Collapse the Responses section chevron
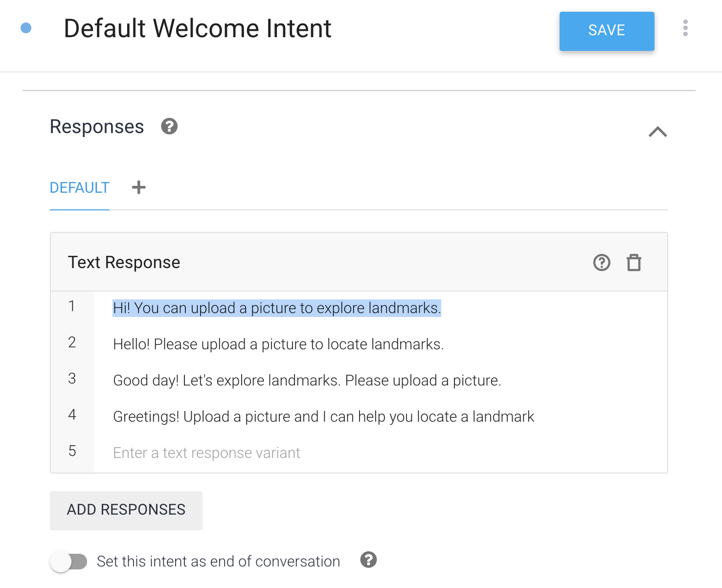Viewport: 722px width, 588px height. coord(657,132)
